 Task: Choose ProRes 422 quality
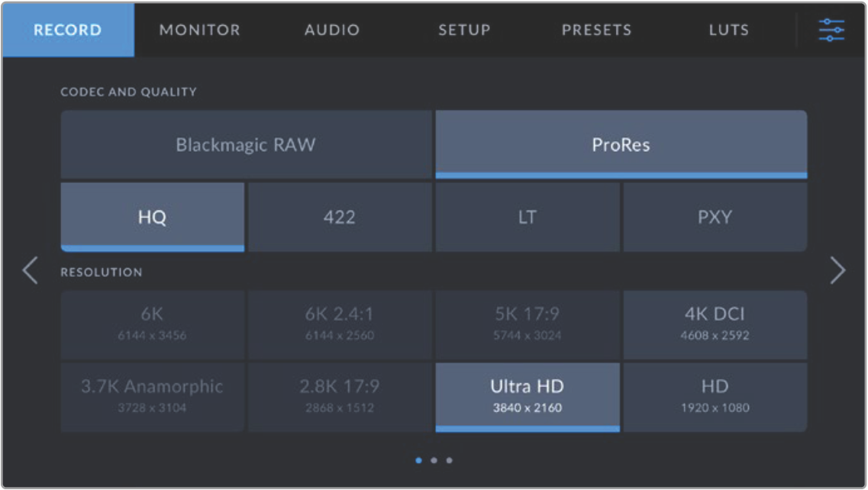coord(340,218)
